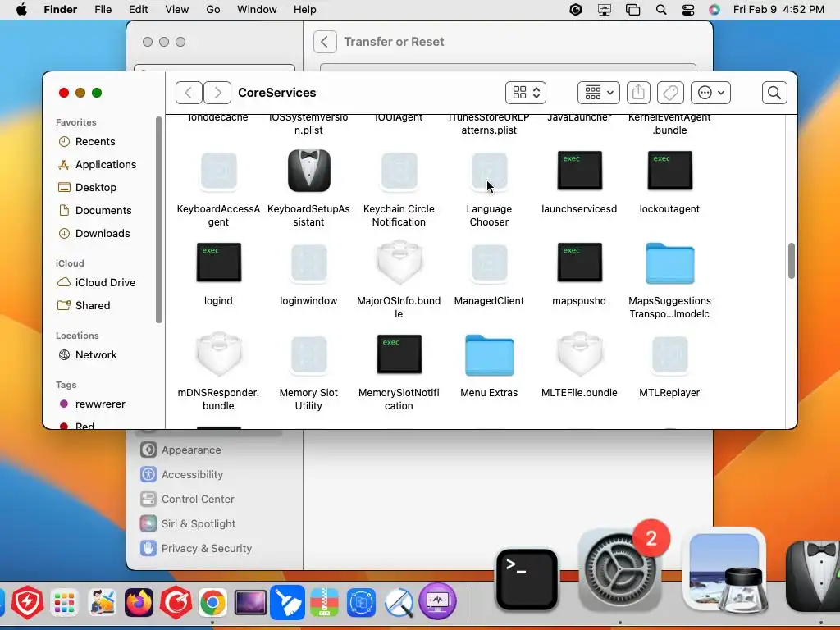Select the logind exec file

(x=218, y=262)
